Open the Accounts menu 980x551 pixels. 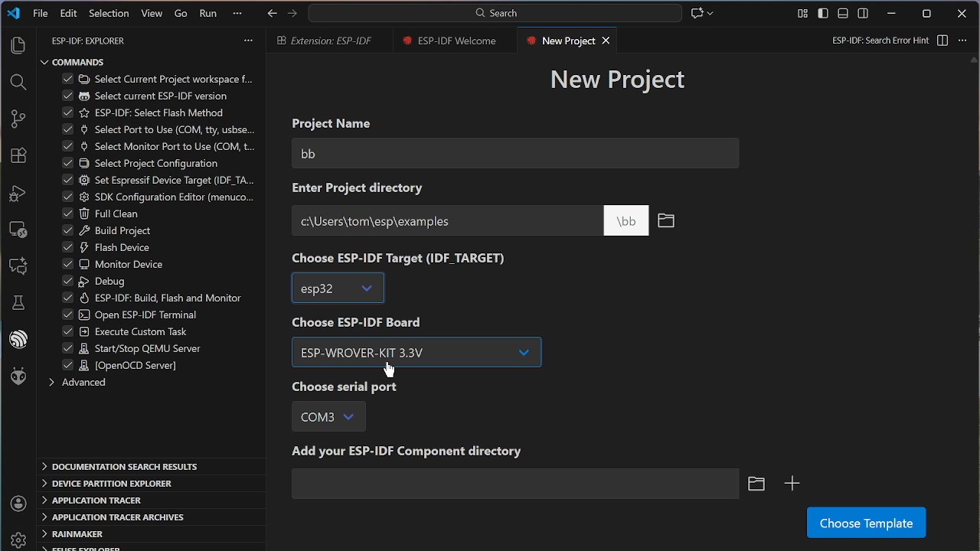pyautogui.click(x=18, y=504)
